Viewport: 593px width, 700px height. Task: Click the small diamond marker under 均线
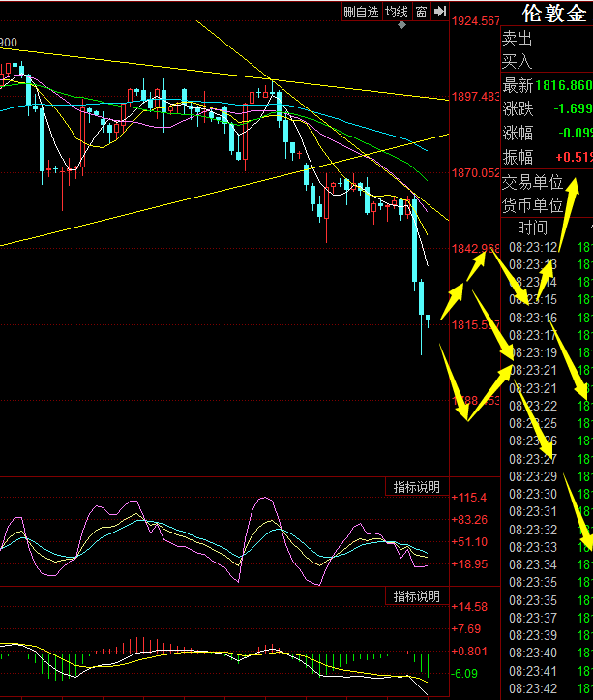coord(402,25)
